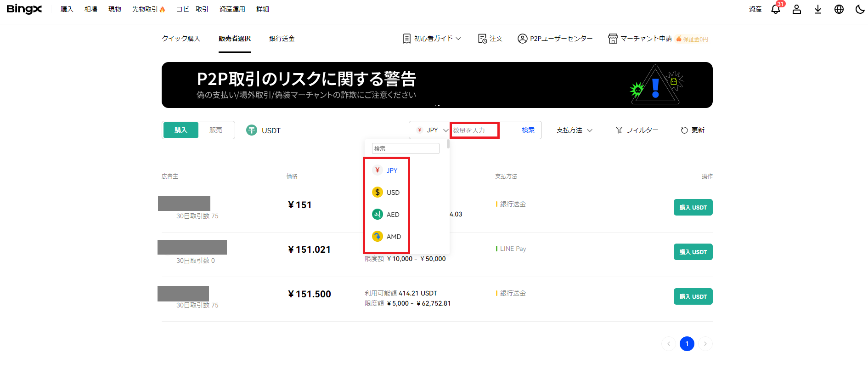This screenshot has width=868, height=392.
Task: Open the 資産 assets link
Action: pos(755,9)
